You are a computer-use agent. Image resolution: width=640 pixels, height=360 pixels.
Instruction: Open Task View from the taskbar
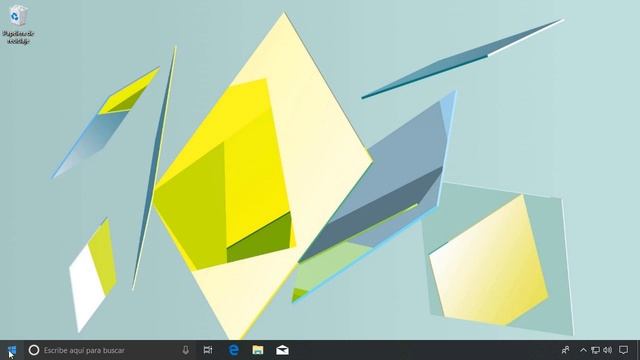tap(208, 350)
